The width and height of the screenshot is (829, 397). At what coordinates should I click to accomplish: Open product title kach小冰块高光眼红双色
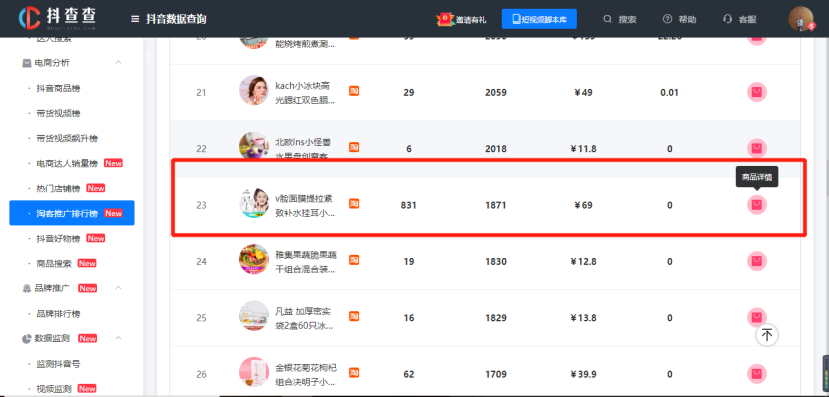coord(306,93)
